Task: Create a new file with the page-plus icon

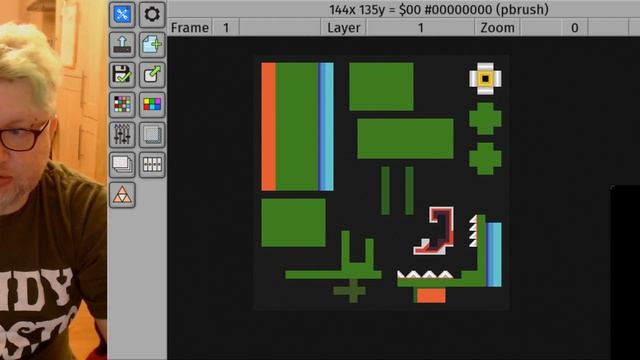Action: tap(152, 45)
